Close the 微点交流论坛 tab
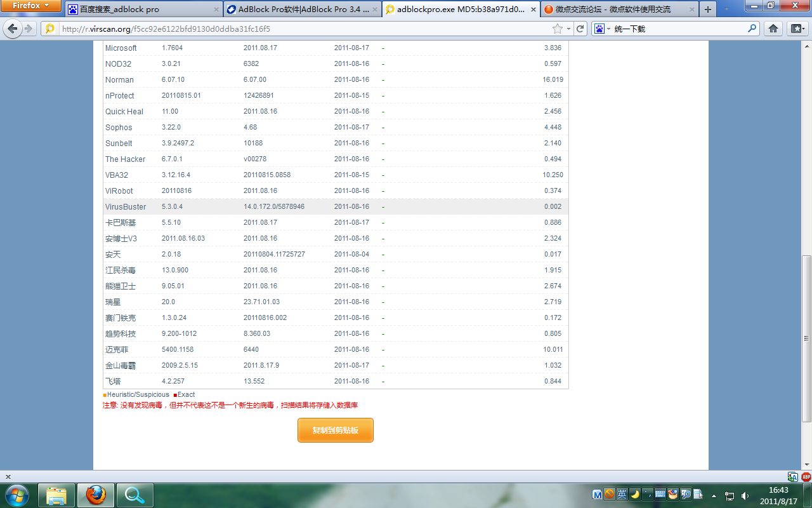Screen dimensions: 812x508 point(691,10)
